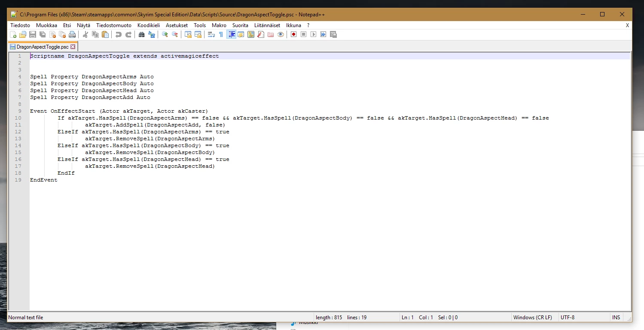The height and width of the screenshot is (330, 644).
Task: Click the Cut scissors icon
Action: (x=85, y=34)
